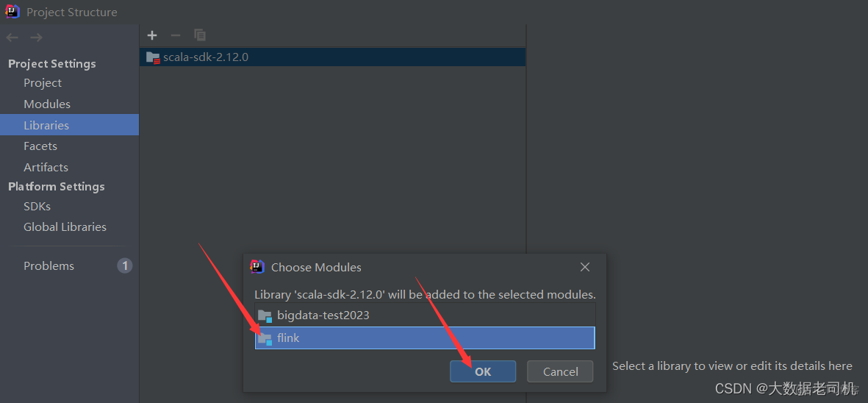Select scala-sdk-2.12.0 in the library list
This screenshot has height=403, width=868.
click(206, 57)
